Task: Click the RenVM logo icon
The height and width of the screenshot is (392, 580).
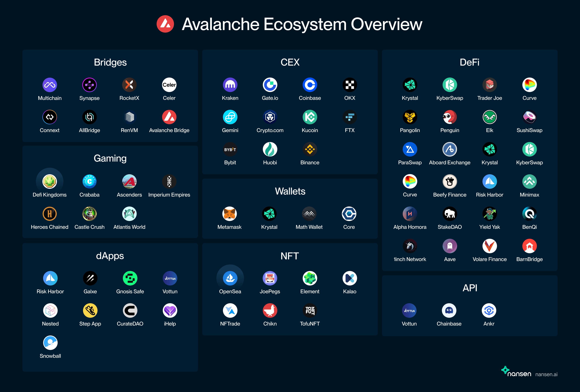Action: [129, 117]
